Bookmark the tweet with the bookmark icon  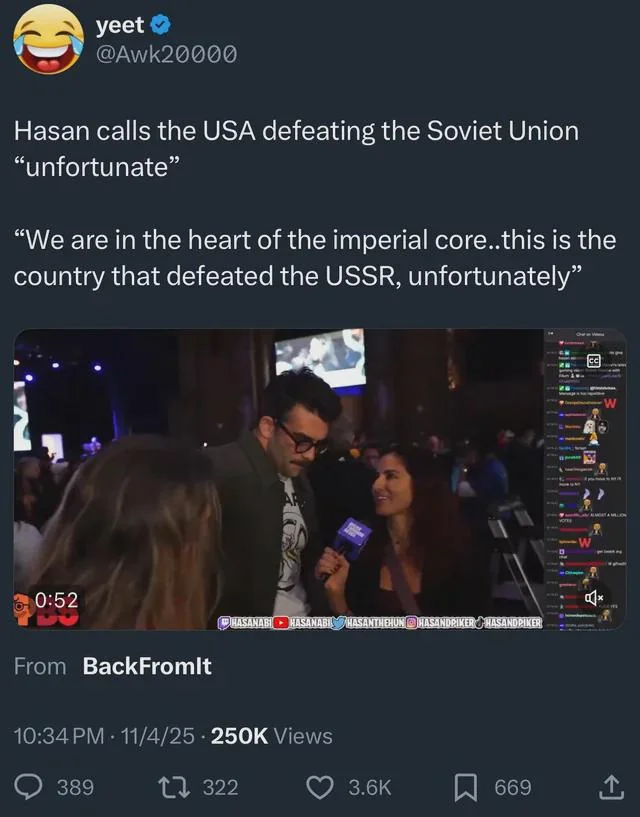466,787
